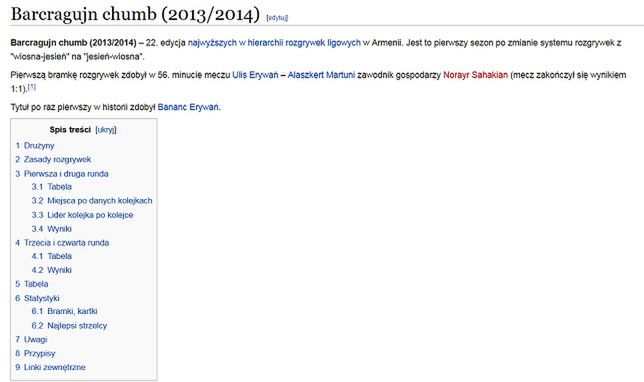Open subsection 4.2 Wyniki

point(52,270)
